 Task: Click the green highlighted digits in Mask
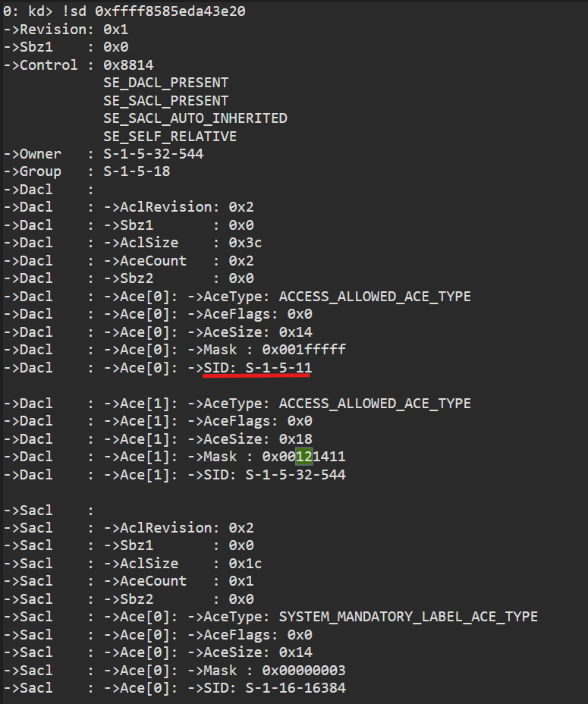[x=304, y=457]
